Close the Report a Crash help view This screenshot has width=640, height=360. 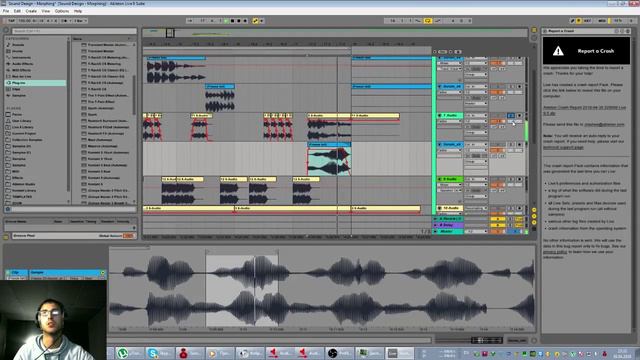pos(628,31)
